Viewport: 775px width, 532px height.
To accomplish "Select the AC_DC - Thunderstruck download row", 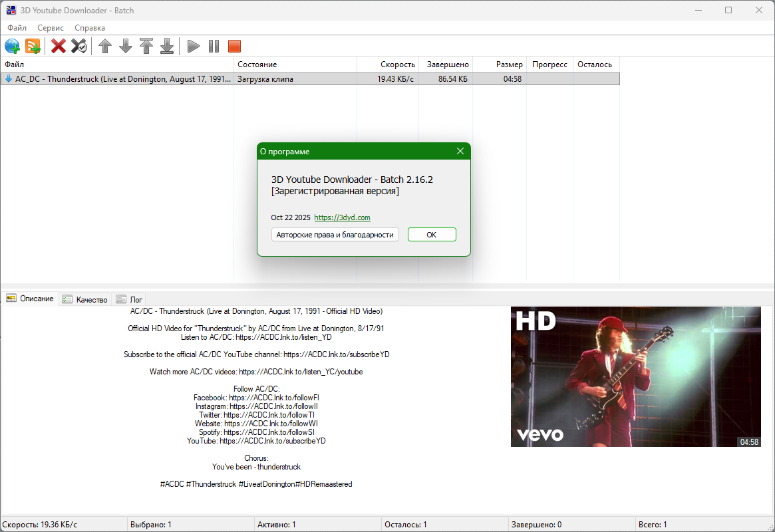I will tap(310, 78).
